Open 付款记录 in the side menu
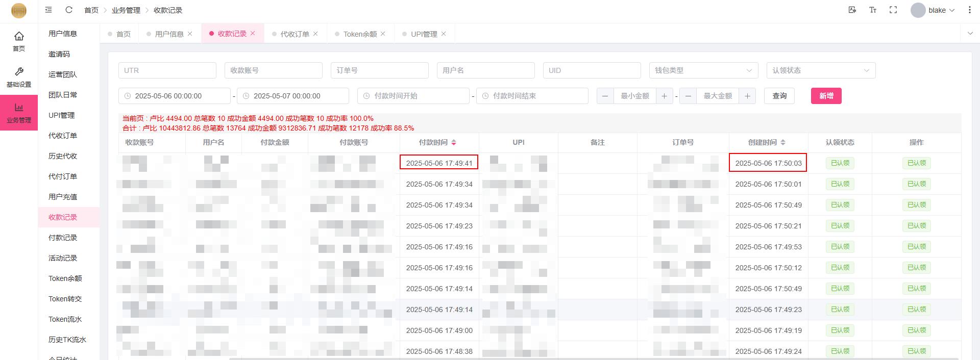Viewport: 980px width, 360px height. click(63, 238)
